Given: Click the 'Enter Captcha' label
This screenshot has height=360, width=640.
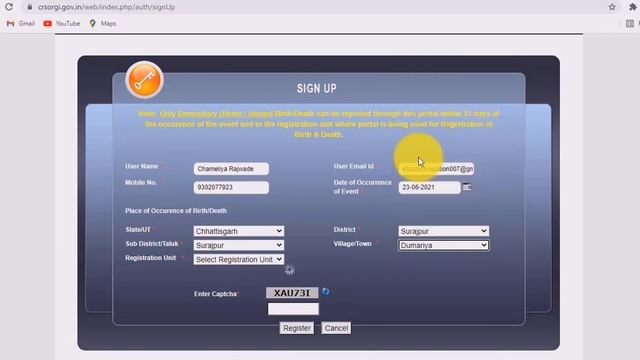Looking at the screenshot, I should point(216,294).
